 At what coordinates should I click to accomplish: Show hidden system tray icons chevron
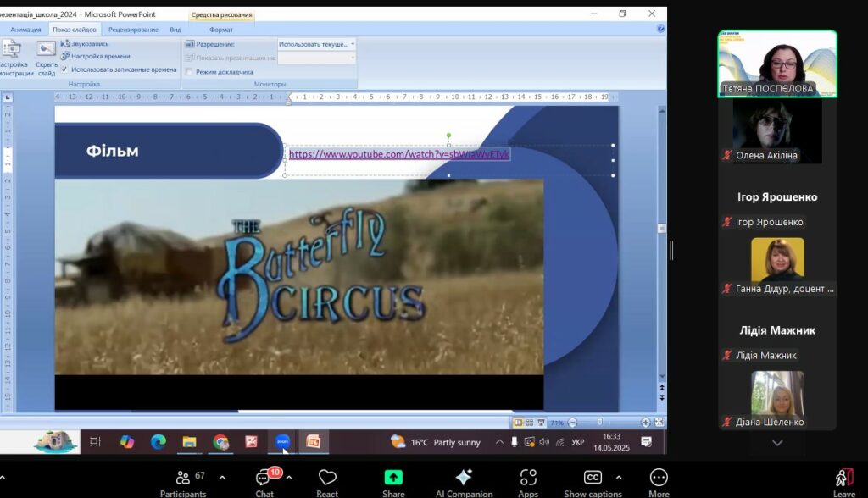click(x=499, y=441)
